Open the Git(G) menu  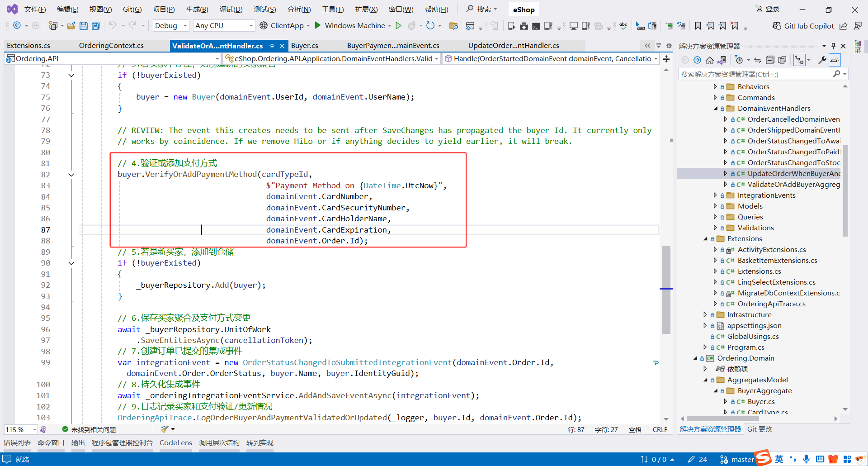click(132, 10)
